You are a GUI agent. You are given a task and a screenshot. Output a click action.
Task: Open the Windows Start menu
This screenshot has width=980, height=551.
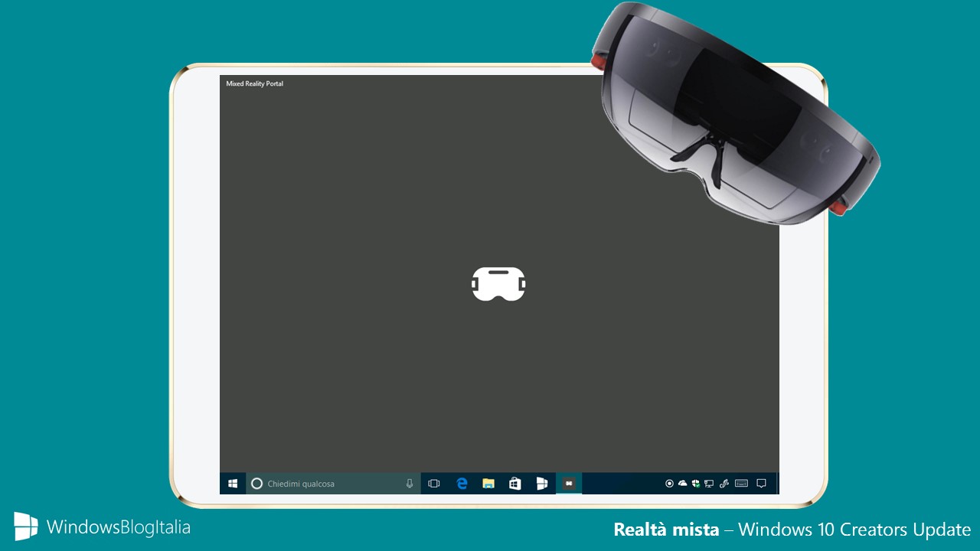[x=233, y=484]
